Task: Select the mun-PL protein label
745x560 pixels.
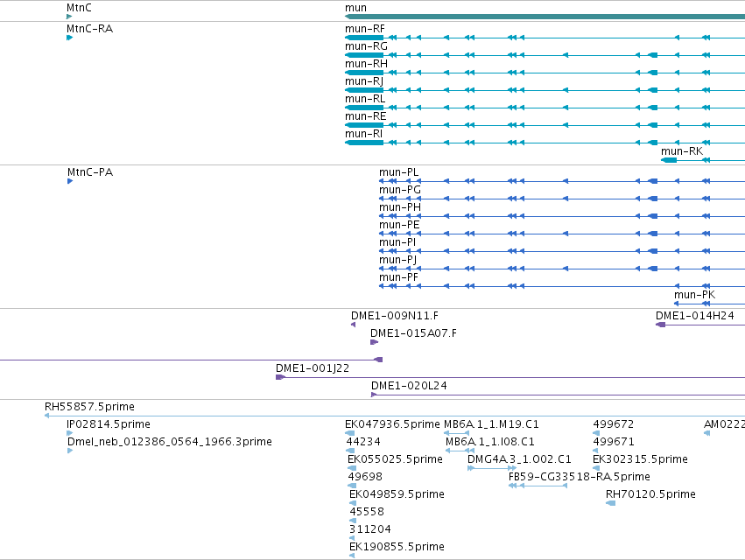Action: tap(399, 172)
